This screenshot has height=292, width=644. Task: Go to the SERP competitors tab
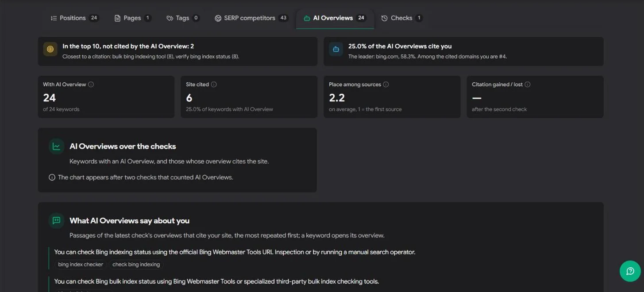[x=251, y=18]
